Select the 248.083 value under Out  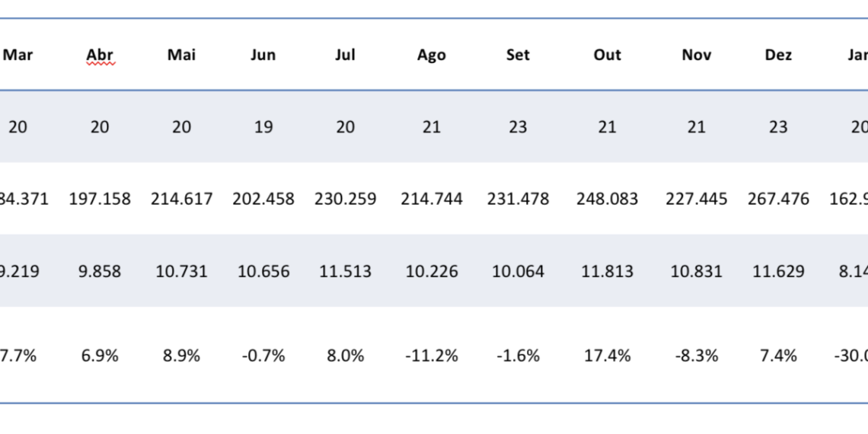tap(607, 199)
